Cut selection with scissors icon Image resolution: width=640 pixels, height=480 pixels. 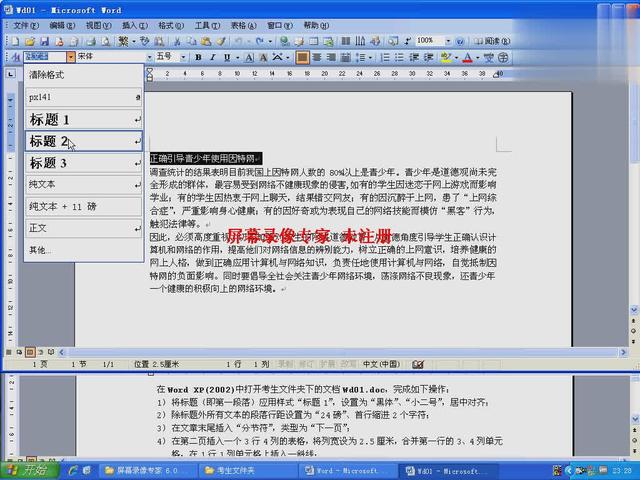click(177, 41)
